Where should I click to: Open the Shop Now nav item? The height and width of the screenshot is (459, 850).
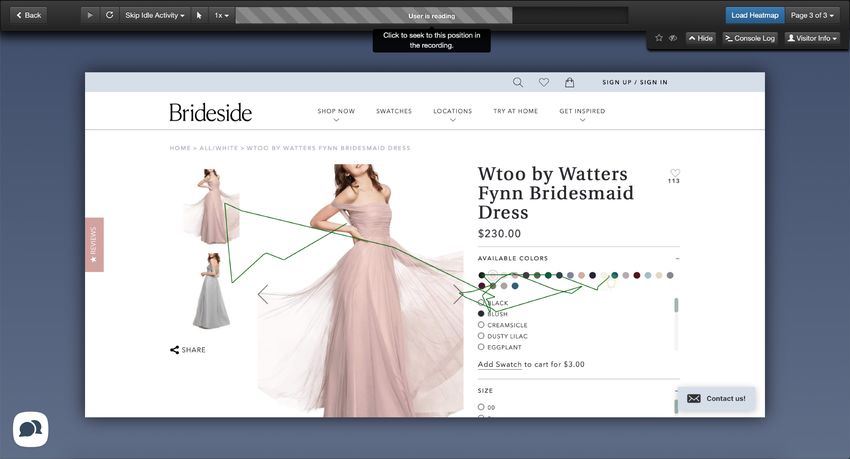pos(336,111)
